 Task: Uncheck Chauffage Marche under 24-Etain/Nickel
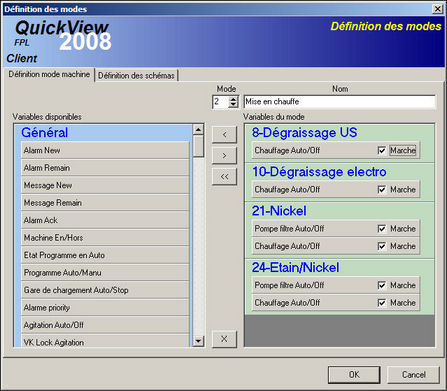[382, 303]
